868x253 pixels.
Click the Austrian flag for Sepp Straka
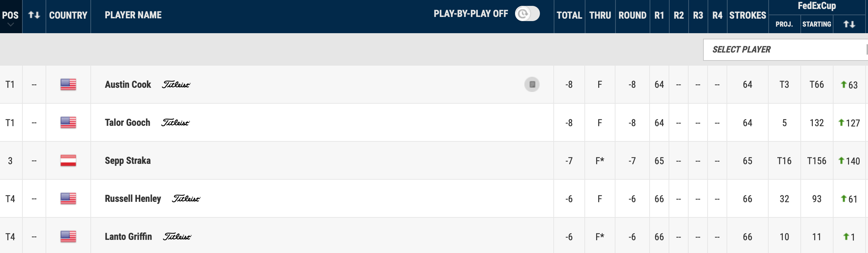pos(68,161)
